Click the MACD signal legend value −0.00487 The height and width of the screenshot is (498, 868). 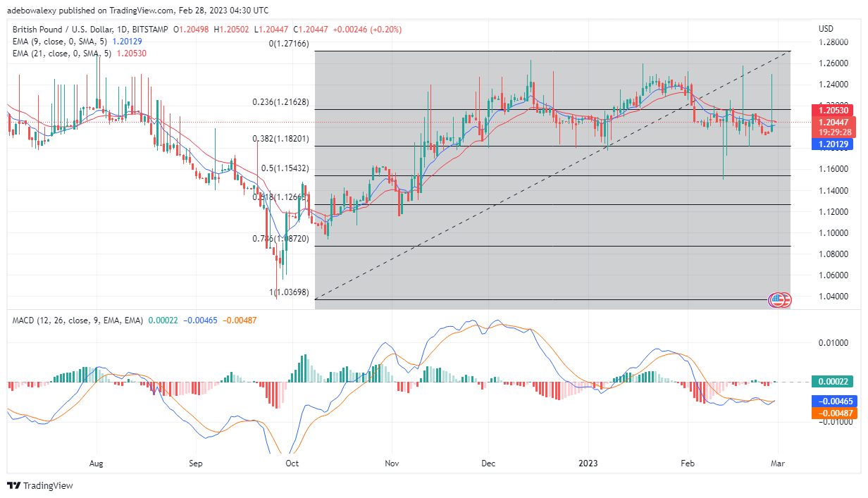pos(240,320)
